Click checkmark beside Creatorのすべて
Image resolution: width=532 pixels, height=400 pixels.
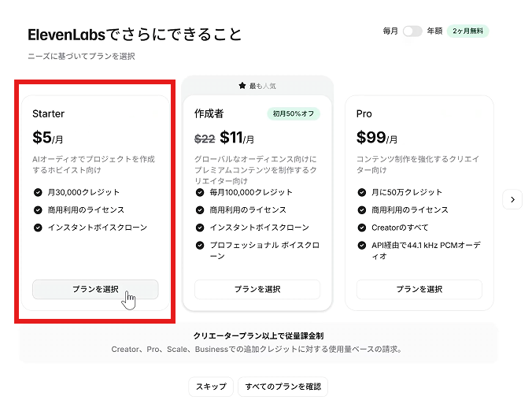coord(362,228)
